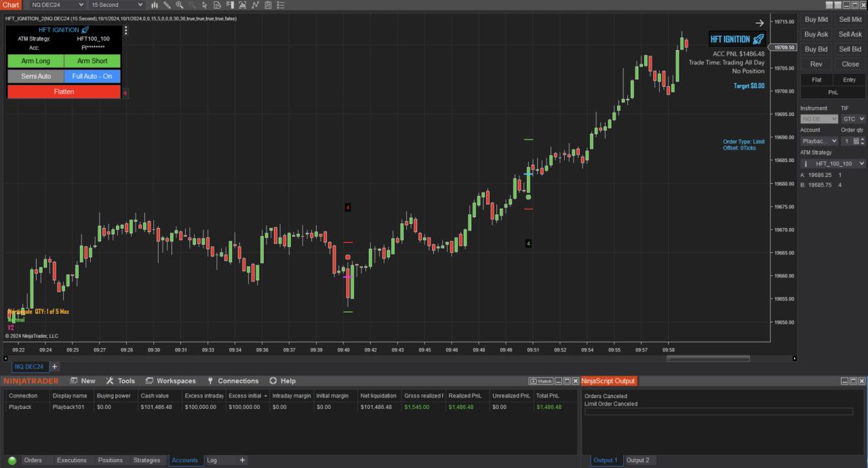Screen dimensions: 868x468
Task: Activate the zoom in magnifier tool
Action: pyautogui.click(x=180, y=5)
